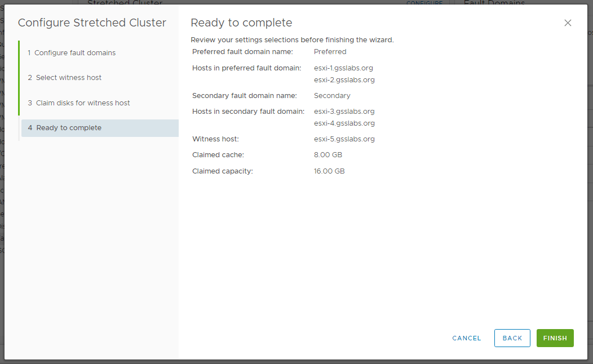Click host esxi-3.gsslabs.org in secondary domain

(344, 112)
